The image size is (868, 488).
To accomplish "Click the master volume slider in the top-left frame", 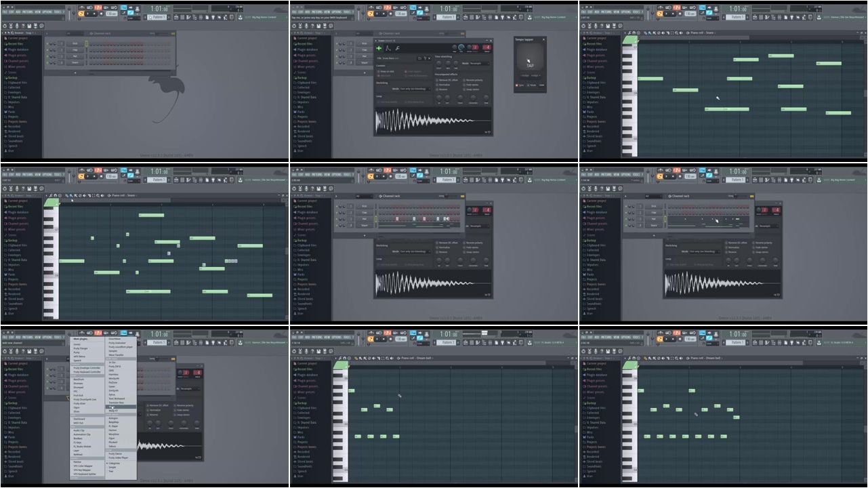I will point(69,14).
